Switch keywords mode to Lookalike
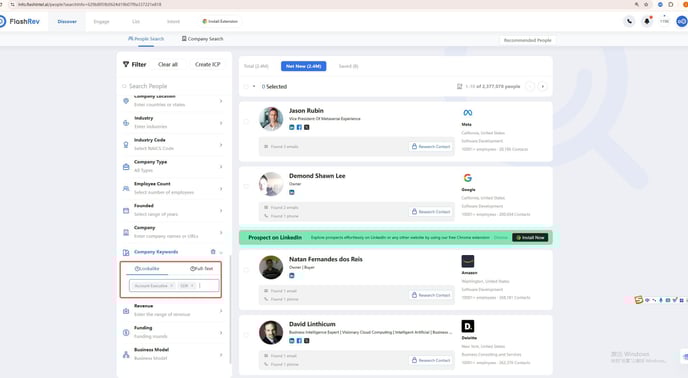The image size is (688, 378). (147, 268)
